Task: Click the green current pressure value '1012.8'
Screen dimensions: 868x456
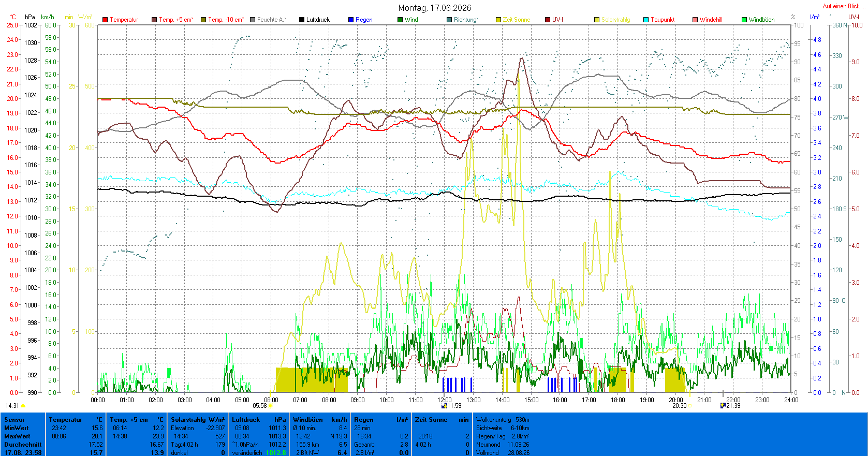Action: pyautogui.click(x=276, y=453)
